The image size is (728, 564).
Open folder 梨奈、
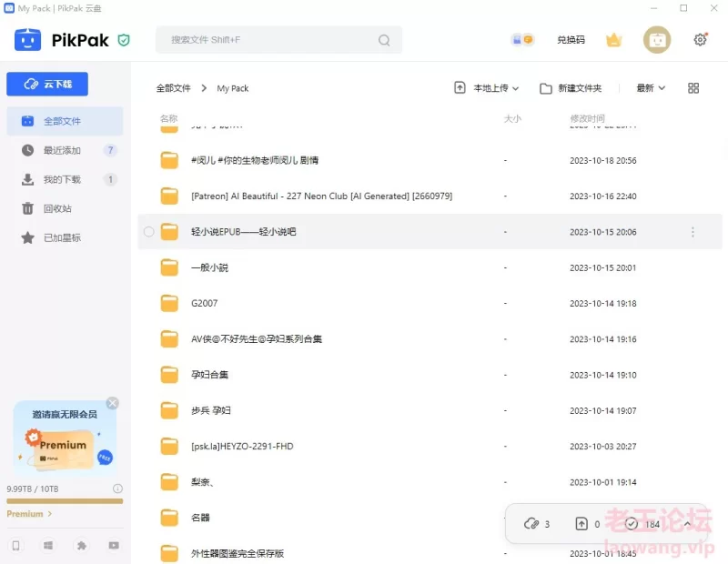pyautogui.click(x=202, y=482)
